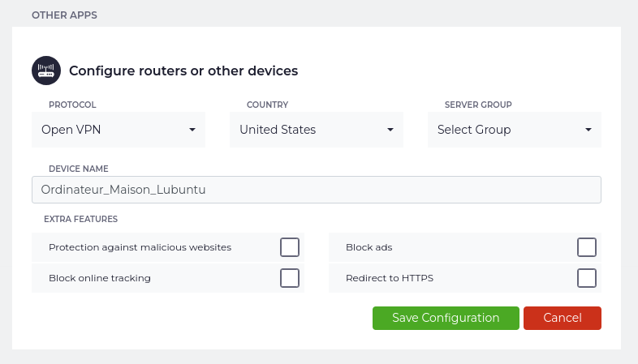Viewport: 638px width, 364px height.
Task: Click the Configure routers or other devices heading
Action: 183,71
